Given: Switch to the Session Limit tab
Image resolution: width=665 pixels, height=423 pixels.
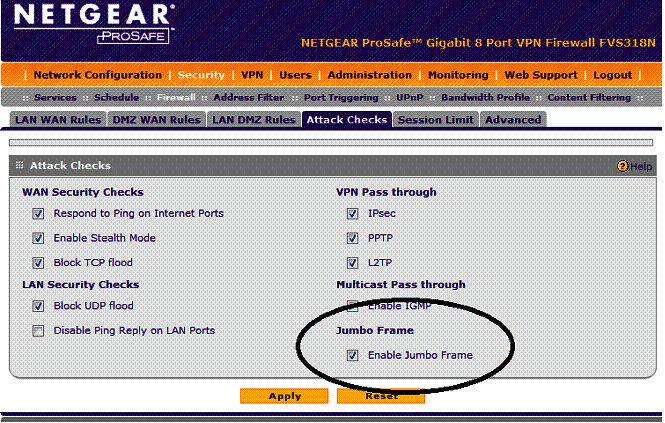Looking at the screenshot, I should [x=436, y=120].
